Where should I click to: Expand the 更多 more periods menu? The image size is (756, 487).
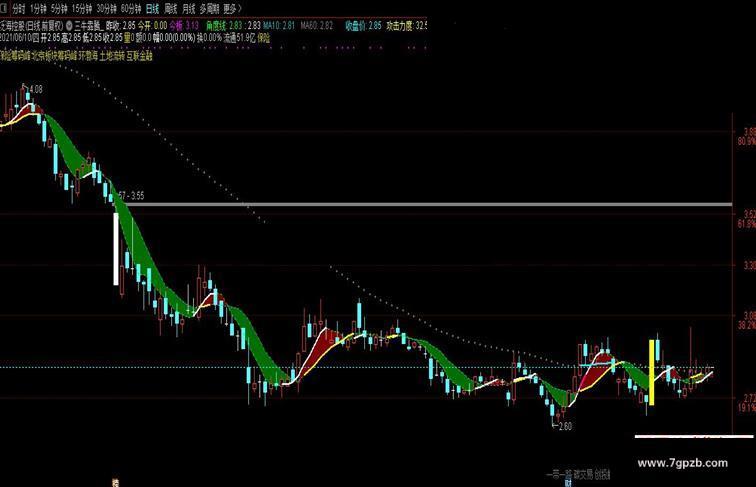pos(232,9)
